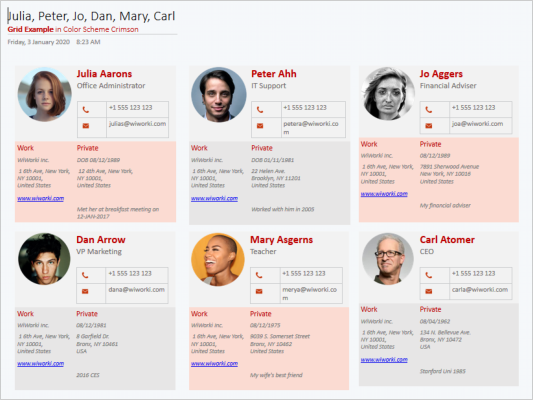Select Mary Asgerns' profile photo
This screenshot has width=533, height=400.
[x=218, y=259]
